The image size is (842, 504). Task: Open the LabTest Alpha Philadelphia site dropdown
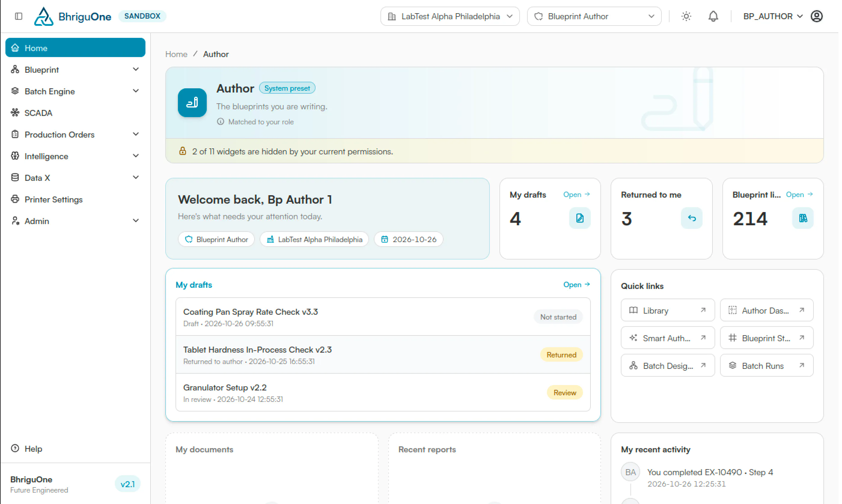(x=450, y=16)
